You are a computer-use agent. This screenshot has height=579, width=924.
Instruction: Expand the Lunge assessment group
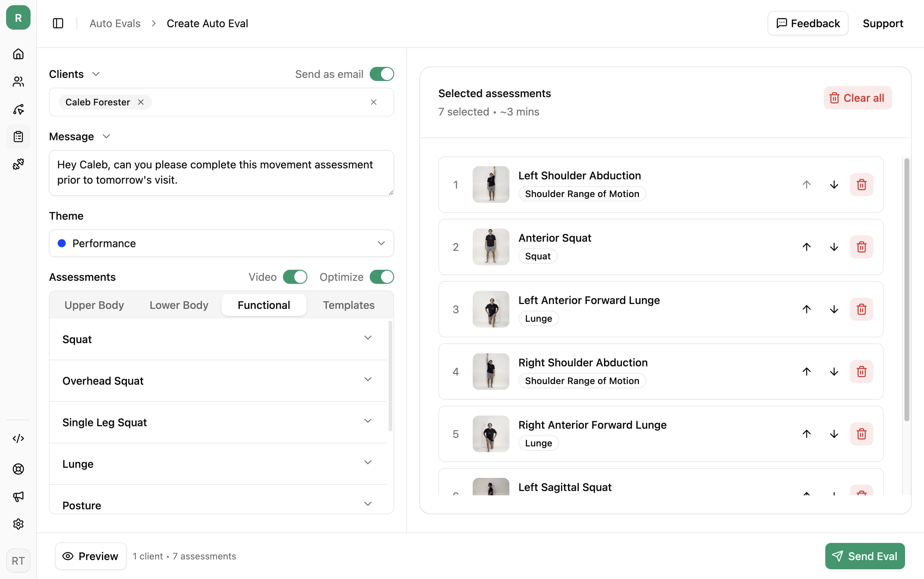(x=218, y=464)
